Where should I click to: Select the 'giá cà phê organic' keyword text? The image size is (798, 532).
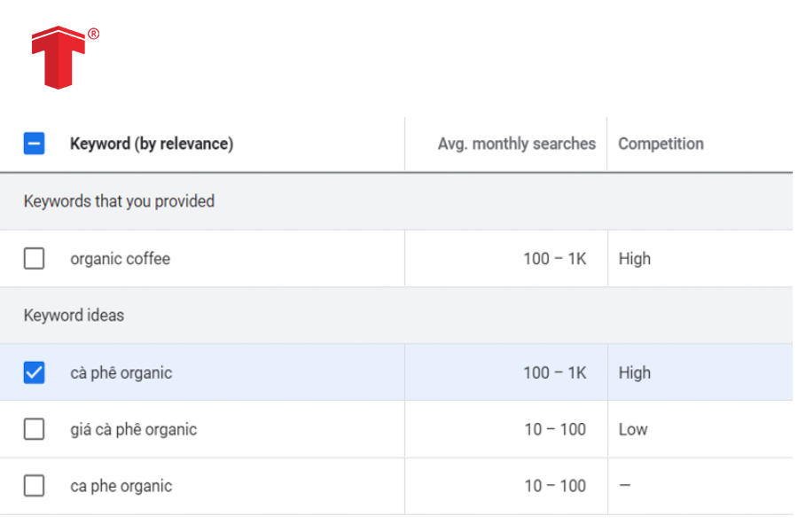click(133, 429)
